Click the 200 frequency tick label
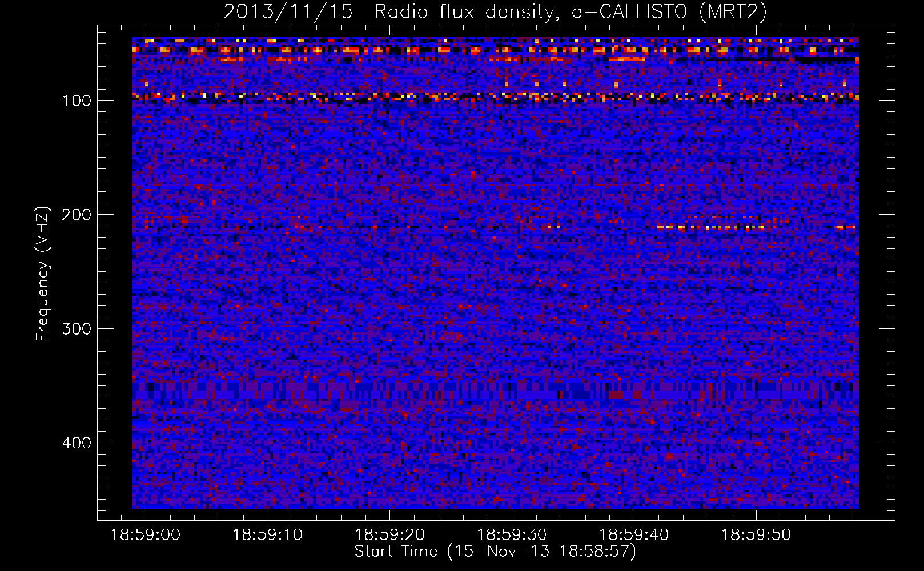The image size is (924, 571). 77,215
